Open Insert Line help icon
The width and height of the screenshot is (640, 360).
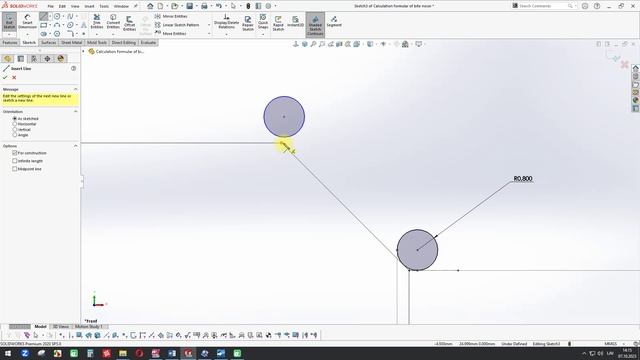coord(73,69)
